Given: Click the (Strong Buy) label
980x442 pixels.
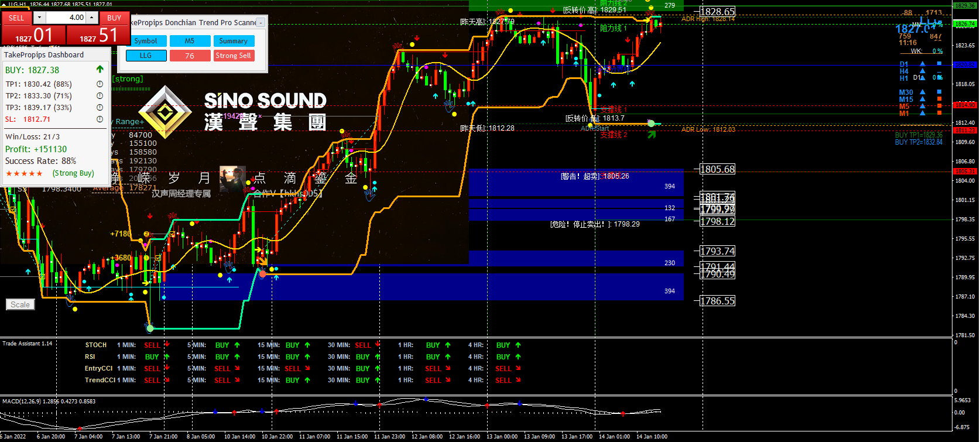Looking at the screenshot, I should tap(73, 173).
